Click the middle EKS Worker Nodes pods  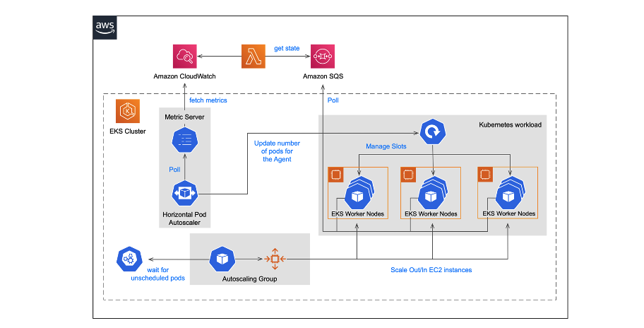[x=431, y=194]
